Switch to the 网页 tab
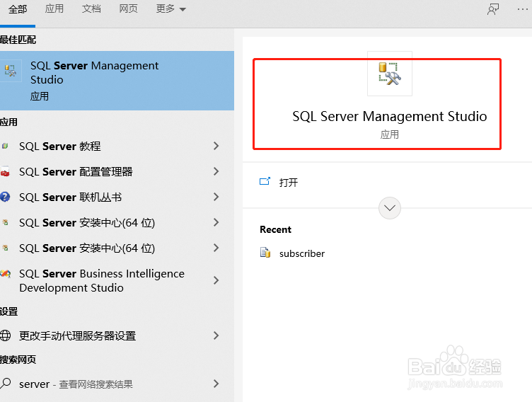 pyautogui.click(x=128, y=9)
